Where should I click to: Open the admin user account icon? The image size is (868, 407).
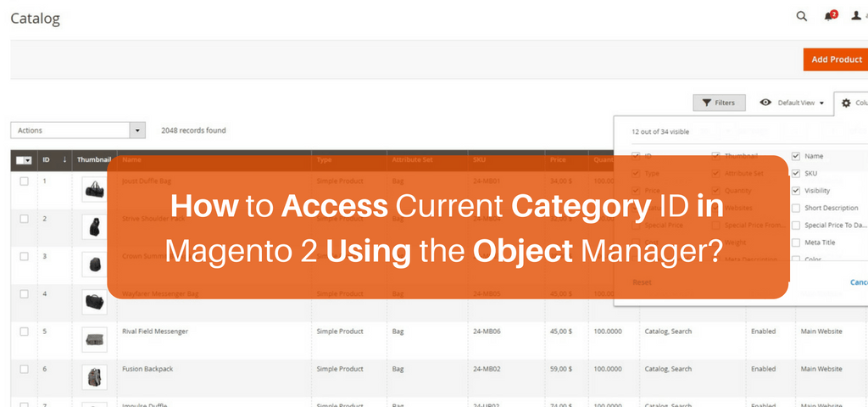pos(856,16)
